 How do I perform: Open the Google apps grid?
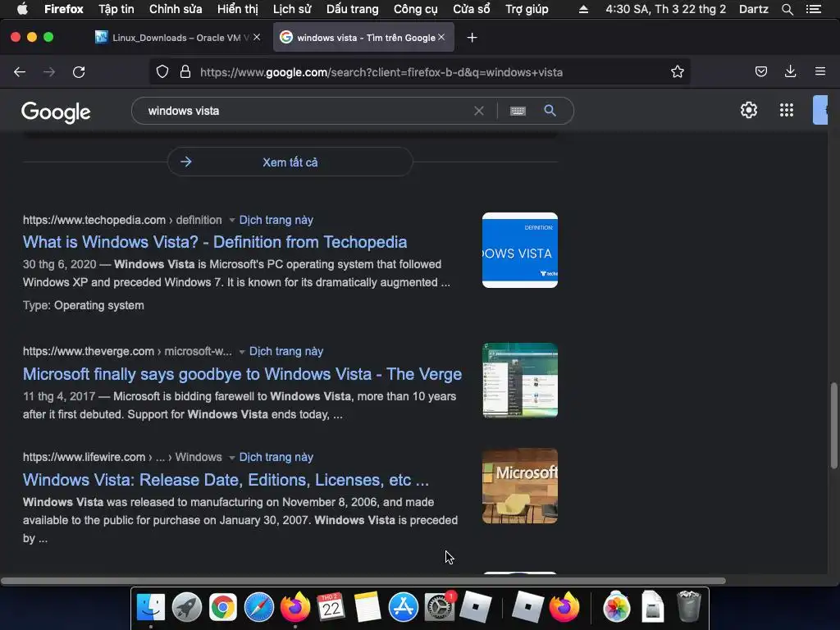point(787,110)
